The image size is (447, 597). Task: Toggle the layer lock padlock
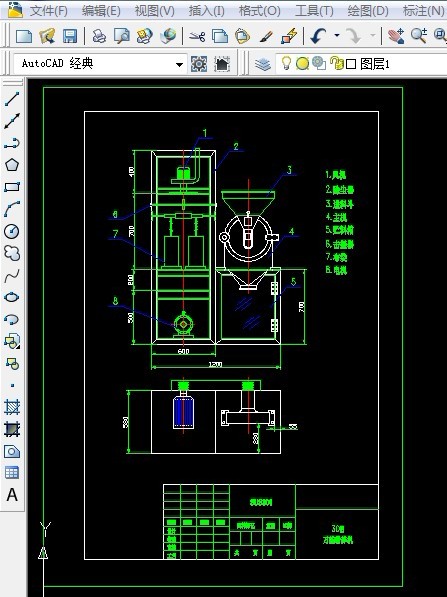tap(337, 63)
